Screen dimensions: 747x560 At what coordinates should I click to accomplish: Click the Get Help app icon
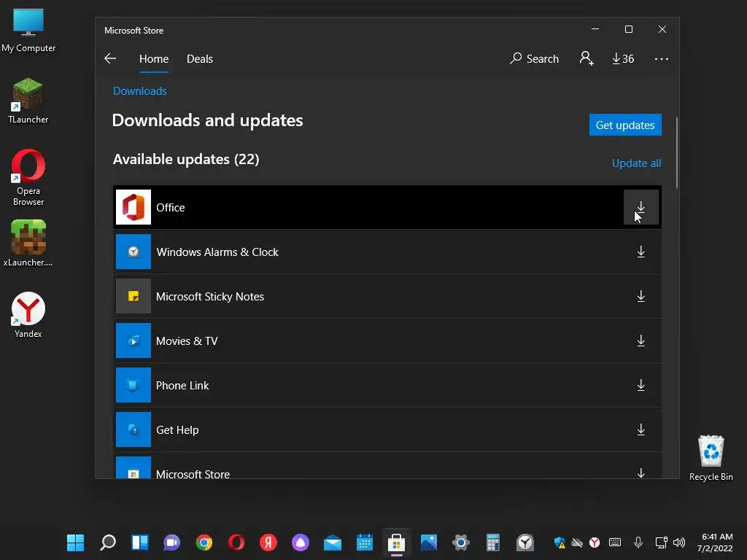coord(133,429)
